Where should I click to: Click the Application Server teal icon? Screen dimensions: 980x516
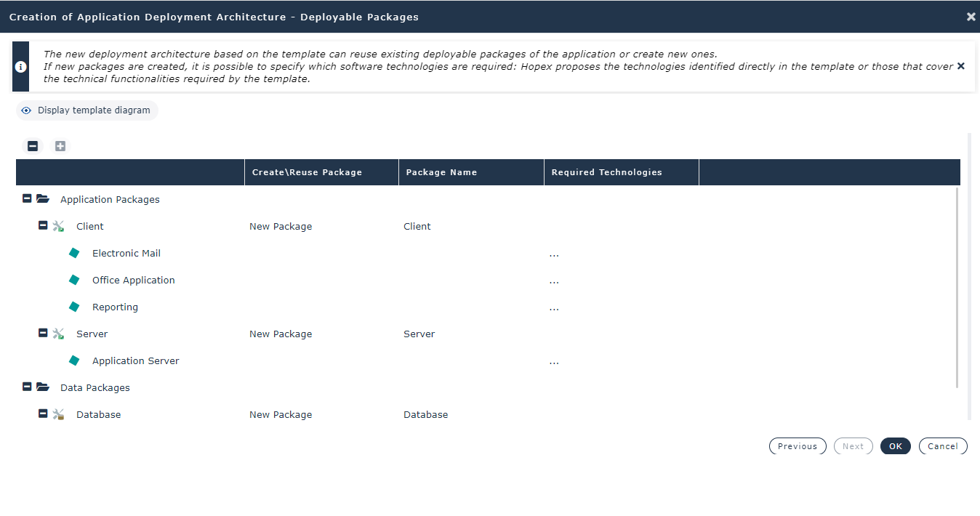click(74, 360)
